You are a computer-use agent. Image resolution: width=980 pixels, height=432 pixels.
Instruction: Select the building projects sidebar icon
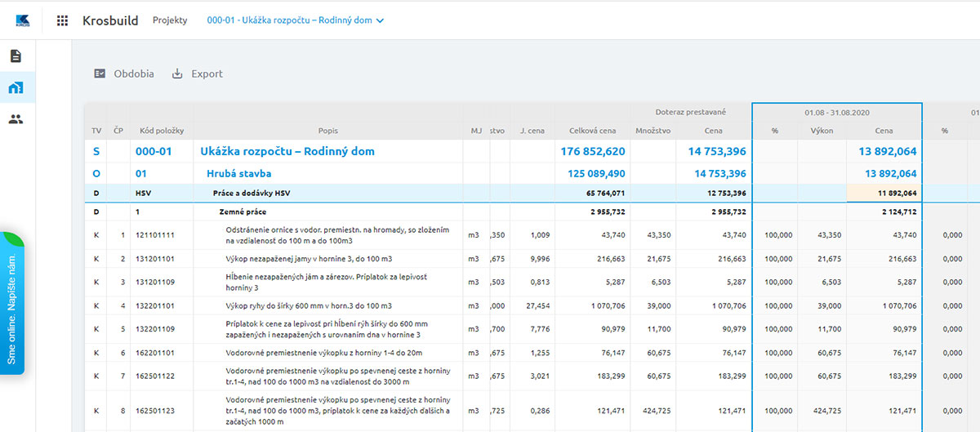pos(16,87)
